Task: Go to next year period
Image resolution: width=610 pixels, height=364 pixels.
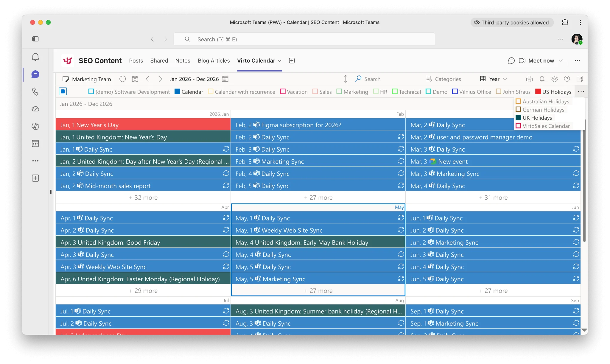Action: click(x=160, y=79)
